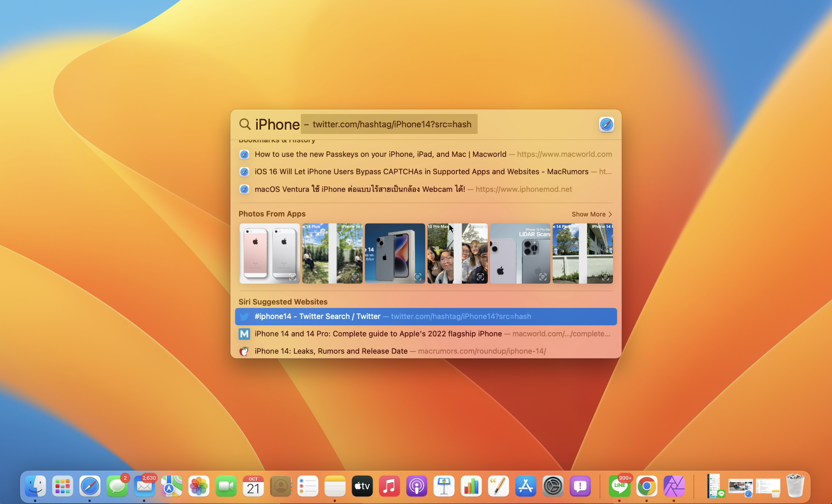Open the Macworld Passkeys history result
Screen dimensions: 832x504
(x=380, y=154)
